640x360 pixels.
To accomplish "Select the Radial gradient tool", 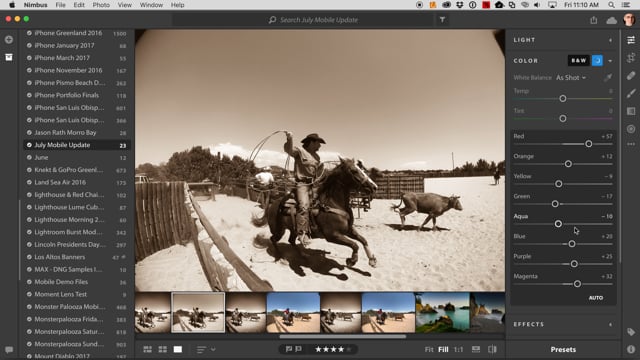I will [x=631, y=129].
